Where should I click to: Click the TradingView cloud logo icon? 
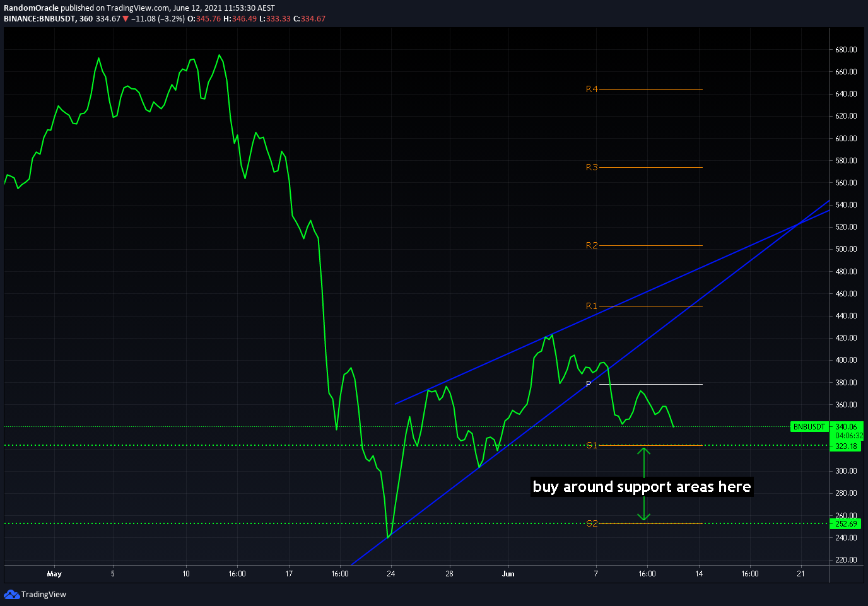[11, 594]
